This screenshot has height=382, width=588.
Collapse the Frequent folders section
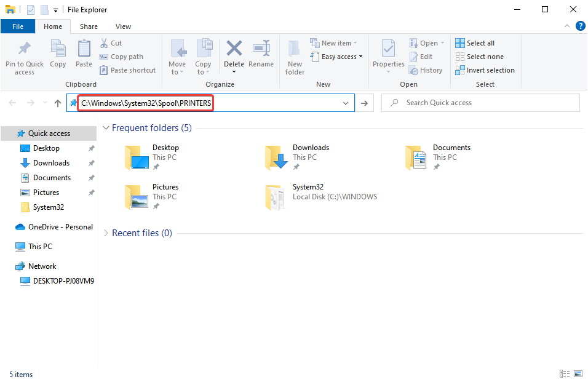pos(106,128)
